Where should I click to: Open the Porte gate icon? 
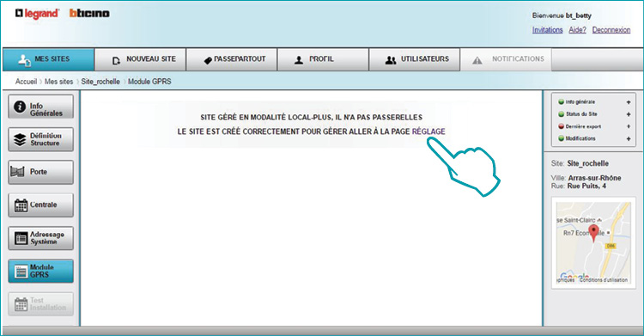pos(18,172)
